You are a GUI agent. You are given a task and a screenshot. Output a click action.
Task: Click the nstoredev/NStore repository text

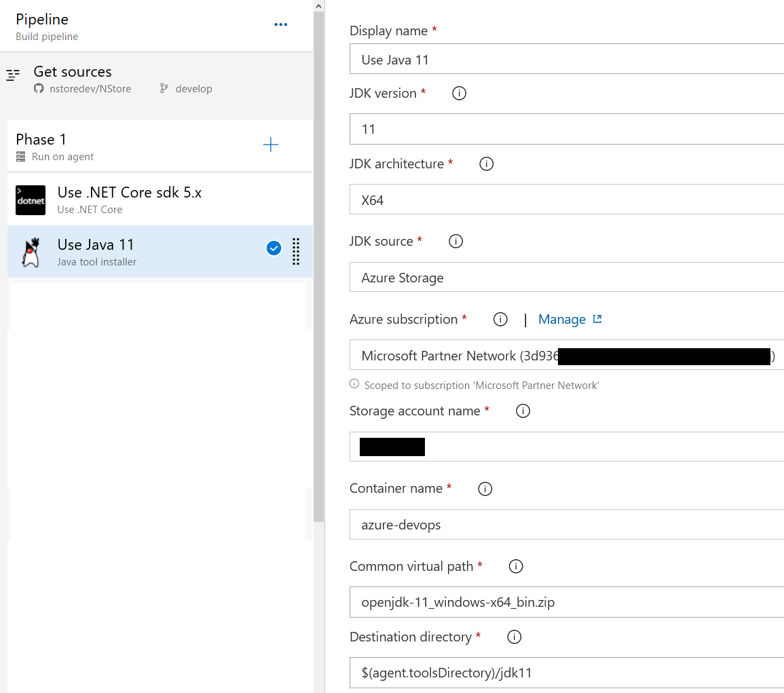[90, 88]
